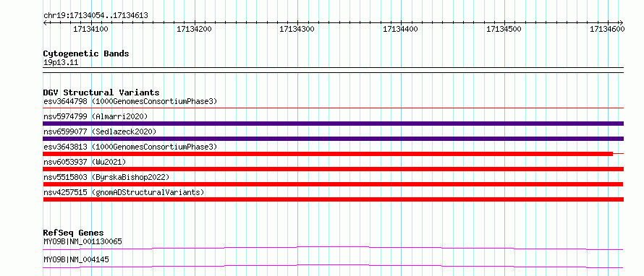Click the left arrow of the ruler

click(46, 22)
